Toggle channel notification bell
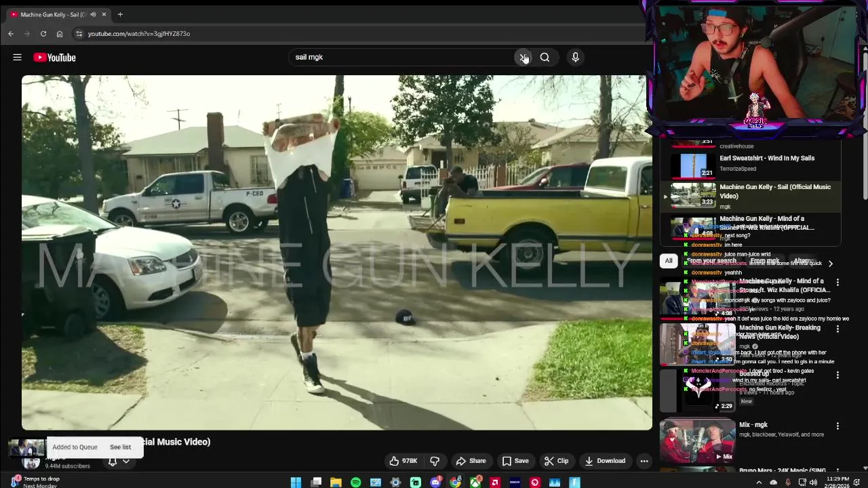 (113, 462)
